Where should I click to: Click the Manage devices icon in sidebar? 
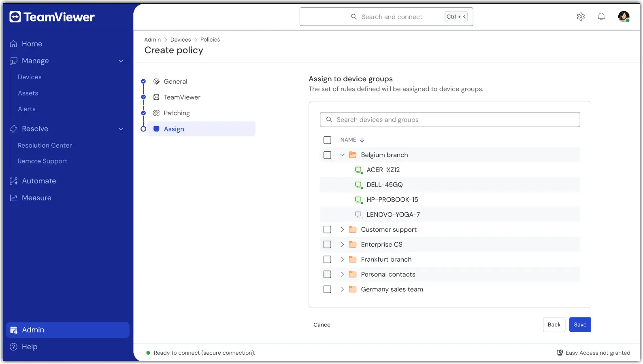coord(13,61)
